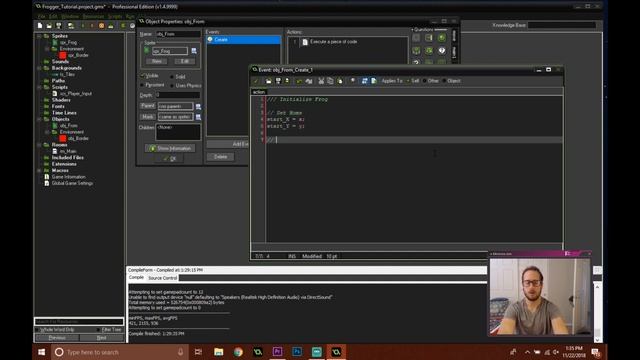Open the Scripts menu
Screen dimensions: 640x360
pyautogui.click(x=115, y=16)
